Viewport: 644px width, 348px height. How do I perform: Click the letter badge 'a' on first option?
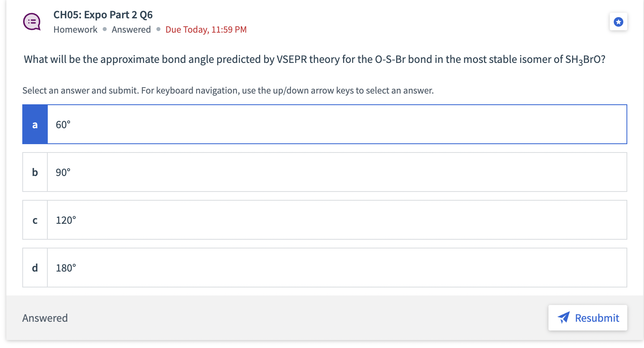point(35,124)
